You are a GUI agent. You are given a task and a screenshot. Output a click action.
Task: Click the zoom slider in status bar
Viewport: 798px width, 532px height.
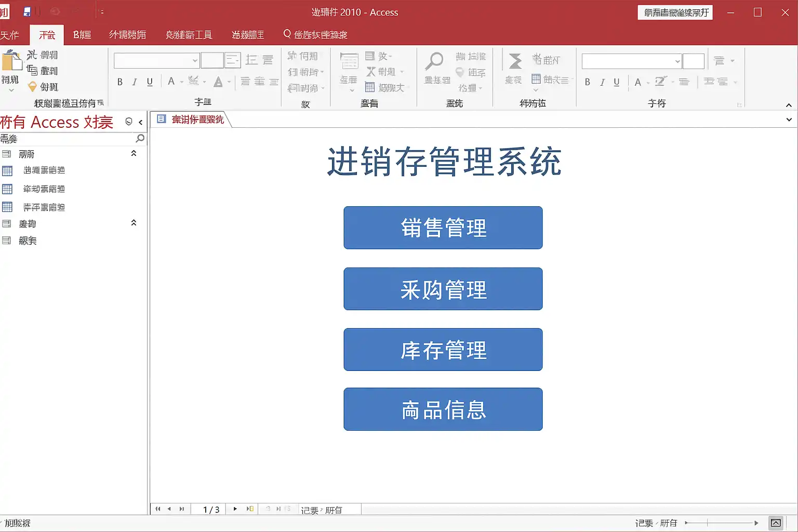(721, 523)
